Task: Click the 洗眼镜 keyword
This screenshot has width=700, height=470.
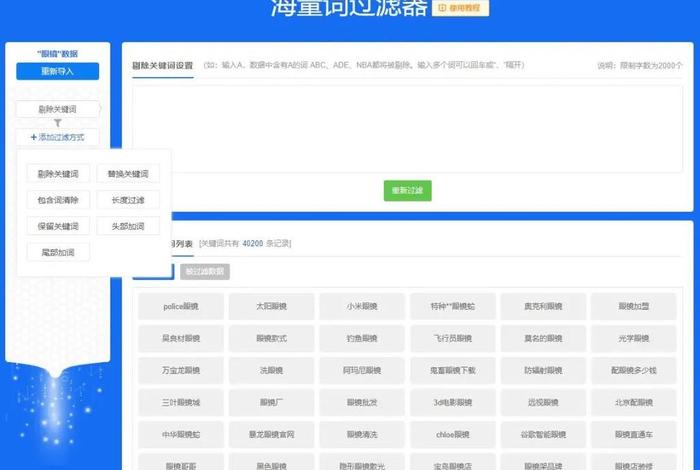Action: click(x=271, y=370)
